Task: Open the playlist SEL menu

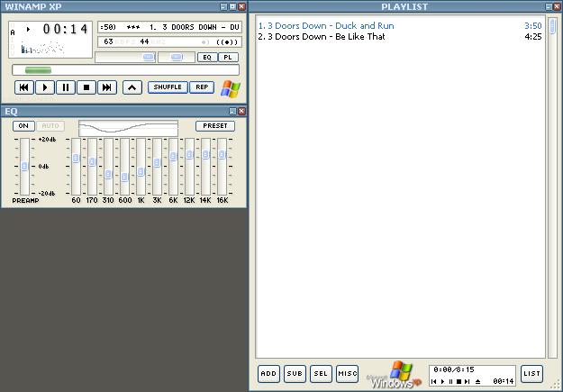Action: click(321, 374)
